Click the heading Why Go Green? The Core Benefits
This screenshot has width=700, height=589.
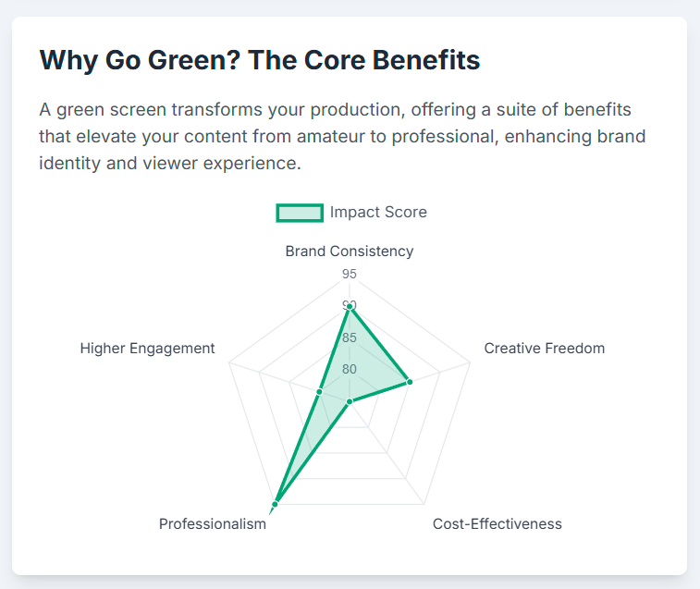pyautogui.click(x=260, y=60)
